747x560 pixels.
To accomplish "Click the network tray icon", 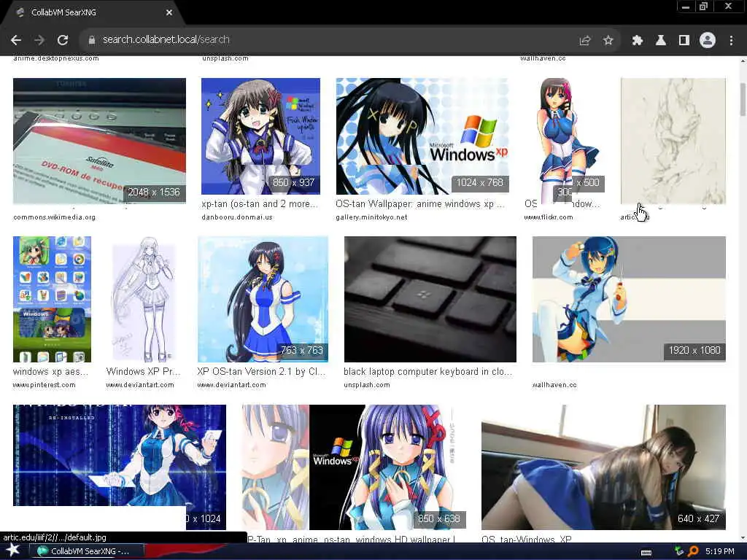I will (x=679, y=551).
